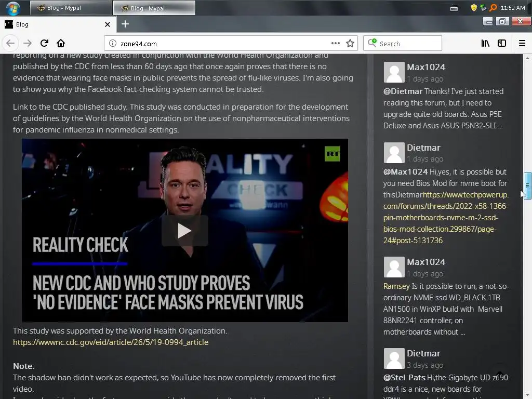Bookmark this page with star icon
Image resolution: width=532 pixels, height=399 pixels.
tap(350, 44)
